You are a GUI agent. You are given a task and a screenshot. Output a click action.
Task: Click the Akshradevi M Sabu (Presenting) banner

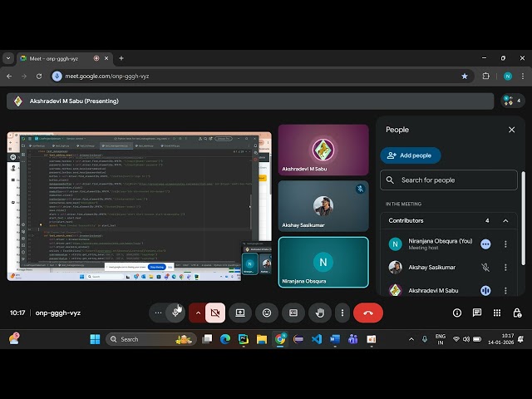[x=250, y=101]
